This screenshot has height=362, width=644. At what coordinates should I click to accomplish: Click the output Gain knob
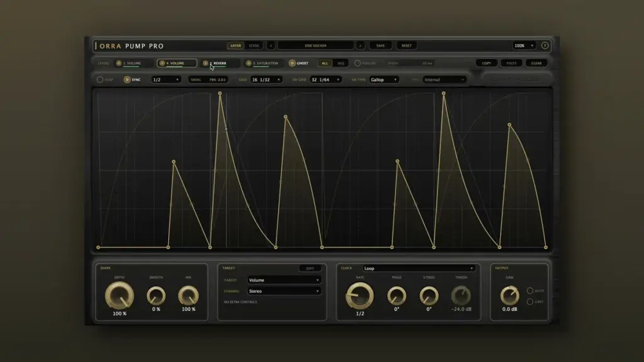click(509, 295)
